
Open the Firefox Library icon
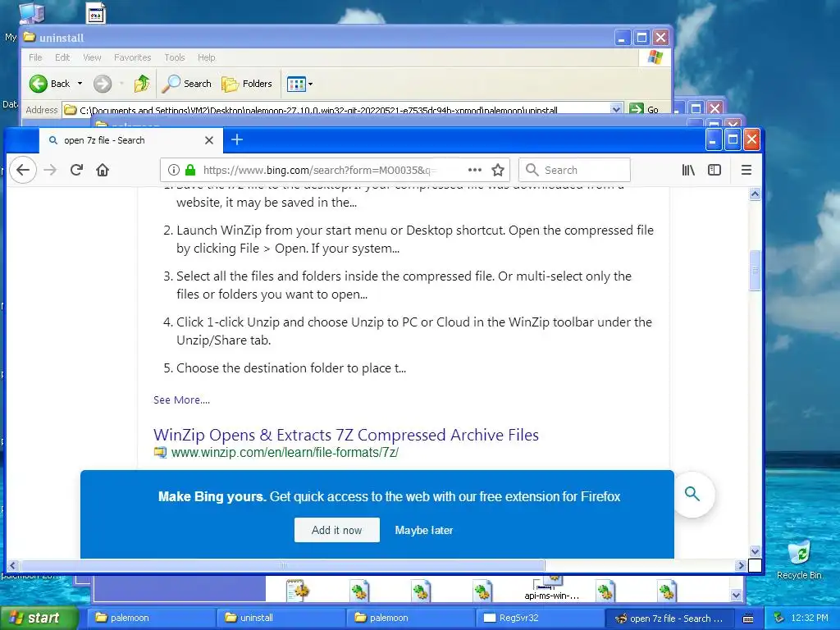click(688, 171)
